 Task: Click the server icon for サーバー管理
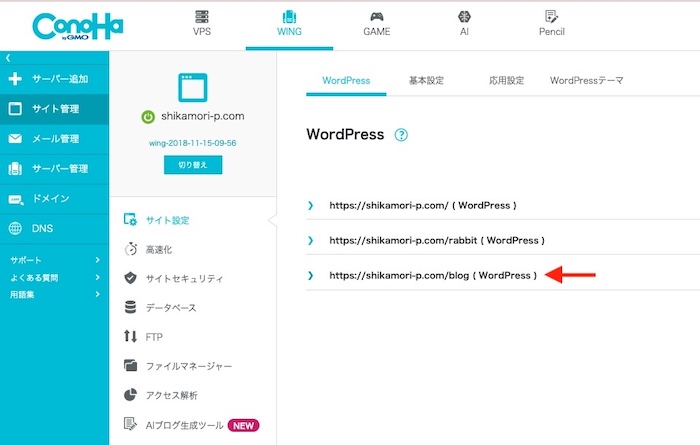coord(15,168)
